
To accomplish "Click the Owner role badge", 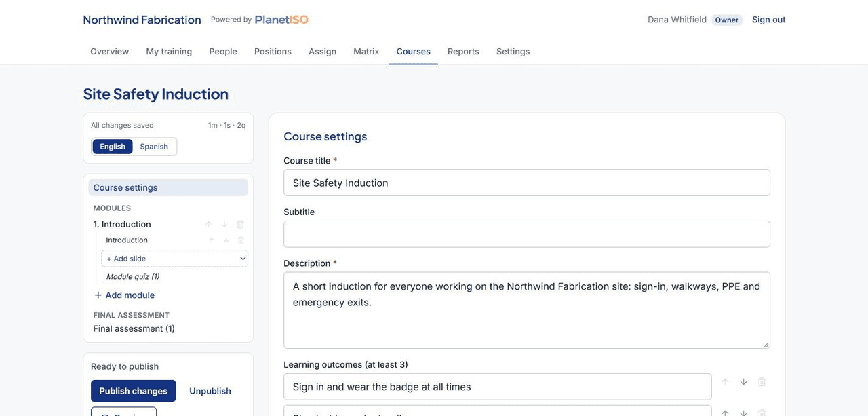I will click(727, 20).
